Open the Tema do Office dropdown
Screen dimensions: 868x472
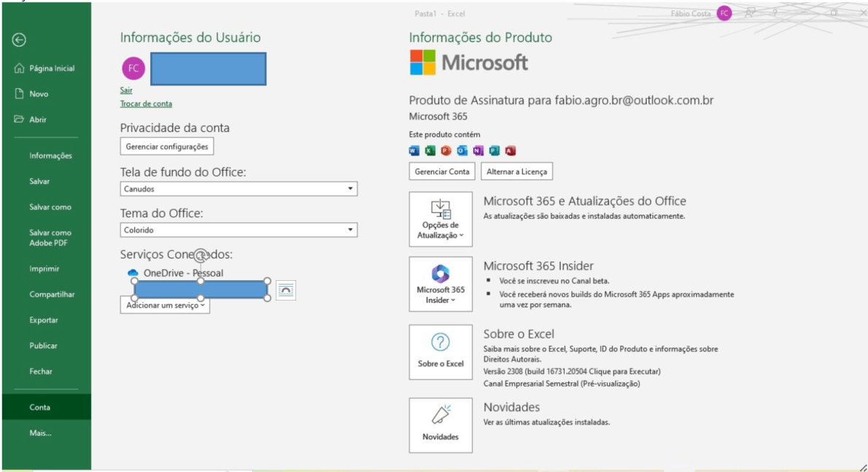(239, 230)
